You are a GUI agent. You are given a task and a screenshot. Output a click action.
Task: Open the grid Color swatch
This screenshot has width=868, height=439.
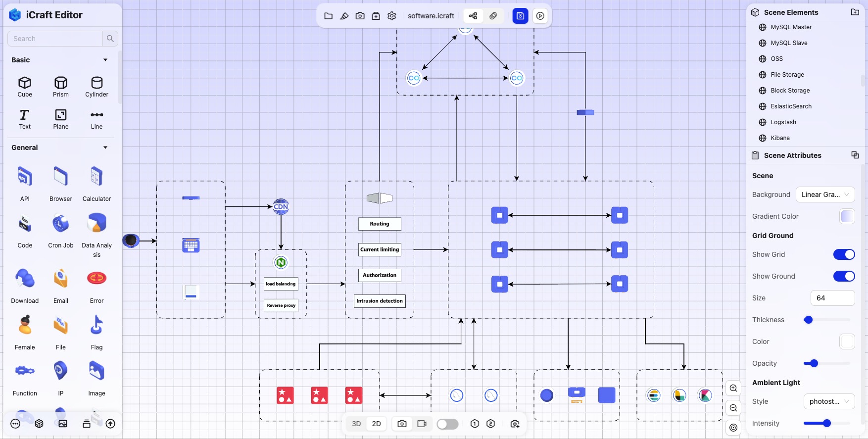pos(847,341)
